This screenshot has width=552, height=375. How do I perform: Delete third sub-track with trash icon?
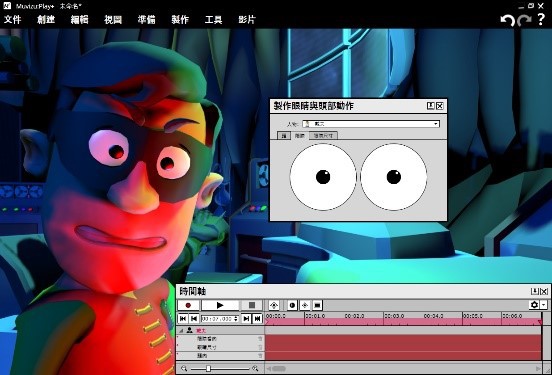coord(260,356)
